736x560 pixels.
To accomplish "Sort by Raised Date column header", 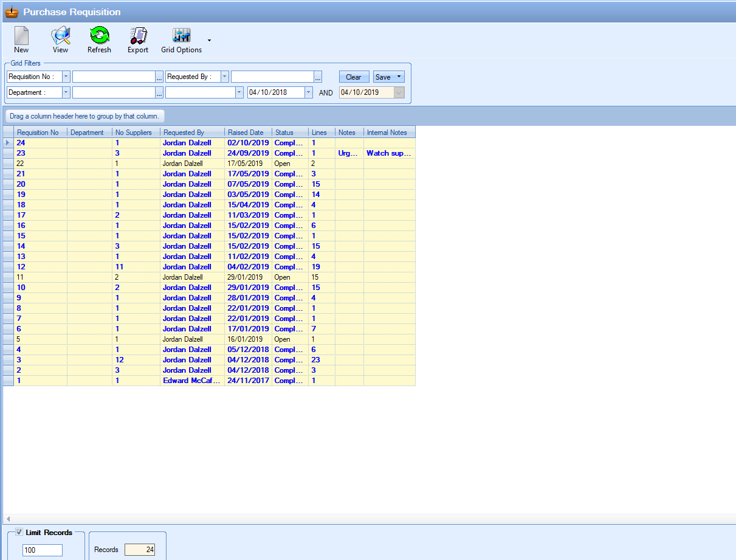I will coord(246,133).
